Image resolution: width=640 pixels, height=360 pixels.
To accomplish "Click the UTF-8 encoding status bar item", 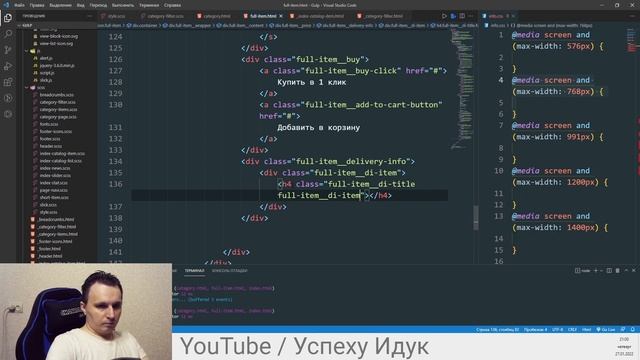I will (557, 329).
